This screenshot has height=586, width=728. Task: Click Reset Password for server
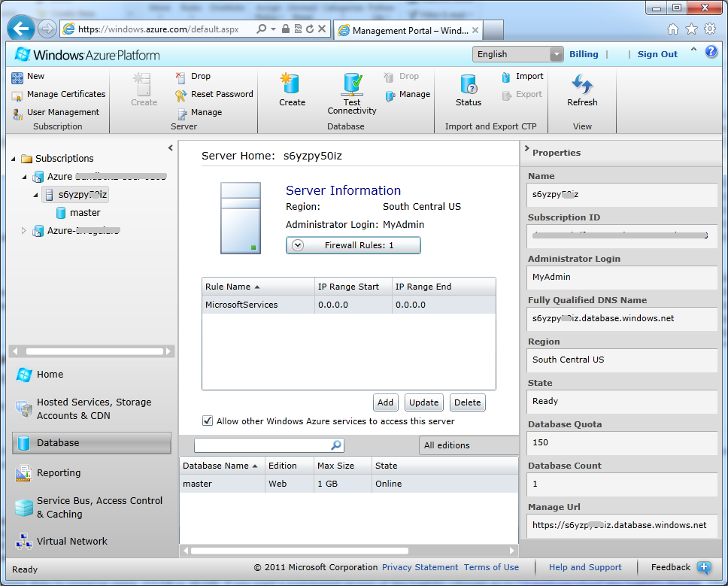(x=214, y=94)
